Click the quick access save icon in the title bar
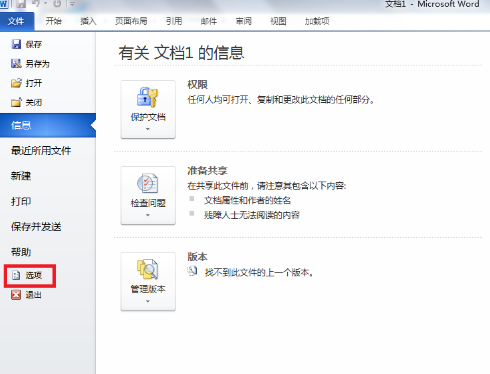The width and height of the screenshot is (490, 374). 21,4
